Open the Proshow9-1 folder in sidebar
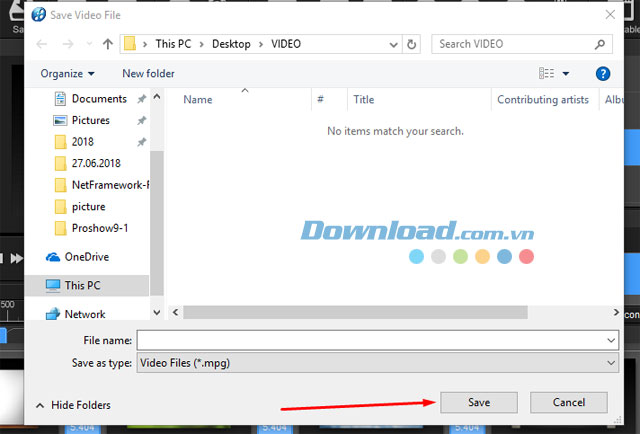 91,228
